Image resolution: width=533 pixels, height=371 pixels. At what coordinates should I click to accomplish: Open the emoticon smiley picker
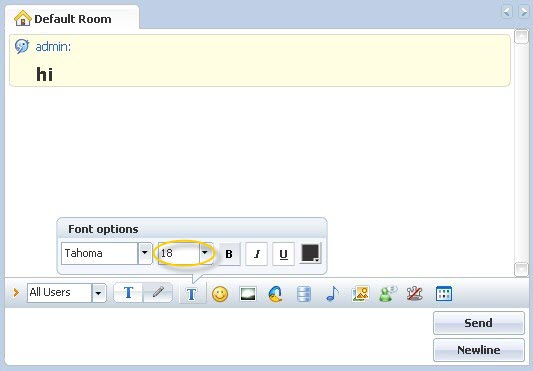tap(220, 293)
